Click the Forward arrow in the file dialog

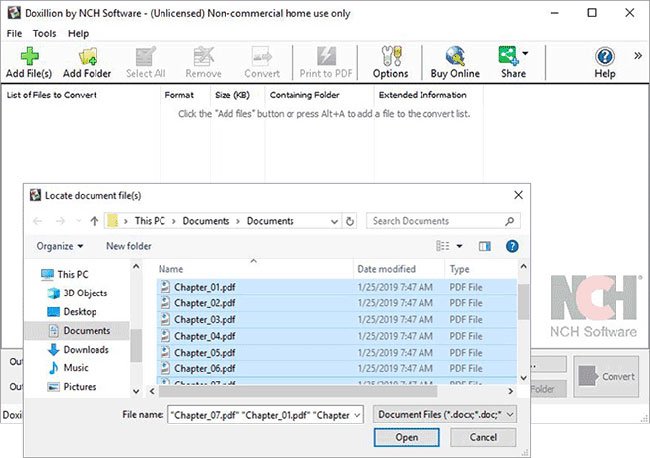[x=61, y=221]
